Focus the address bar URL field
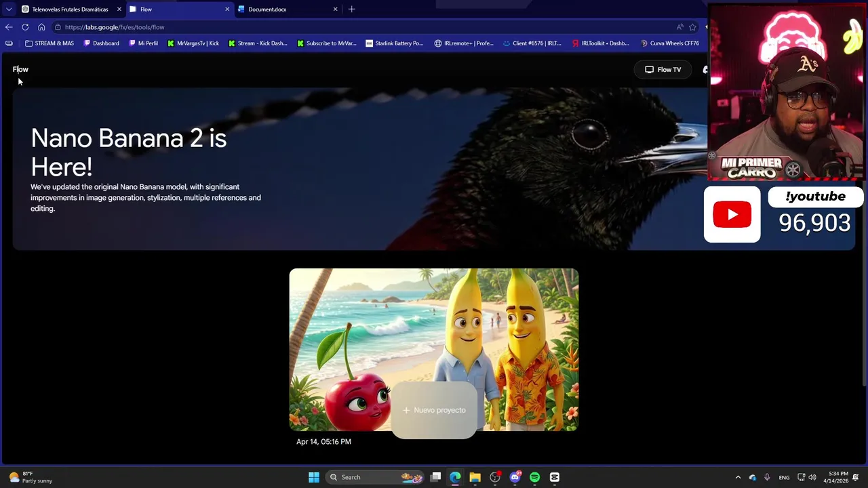This screenshot has height=488, width=868. (366, 27)
